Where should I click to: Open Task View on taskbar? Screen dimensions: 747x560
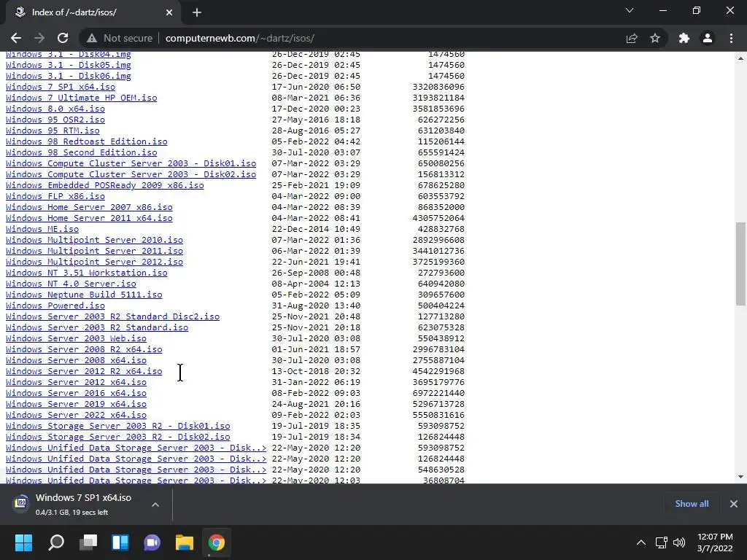(x=88, y=542)
